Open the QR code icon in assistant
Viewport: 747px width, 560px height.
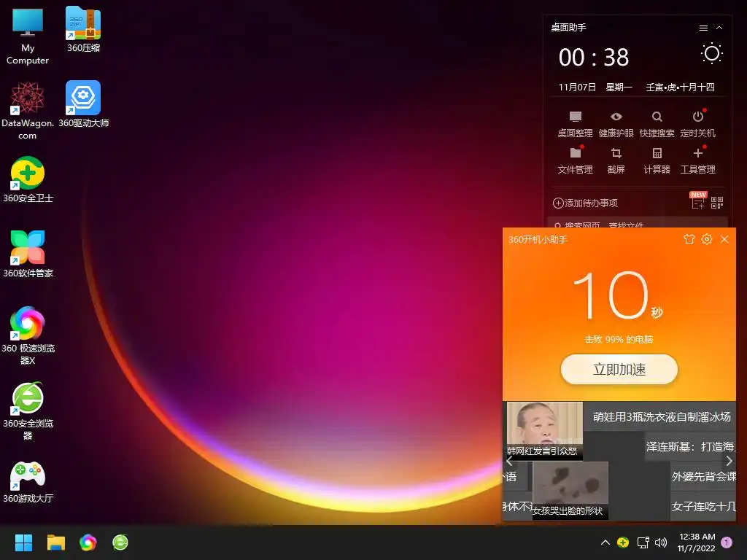717,203
